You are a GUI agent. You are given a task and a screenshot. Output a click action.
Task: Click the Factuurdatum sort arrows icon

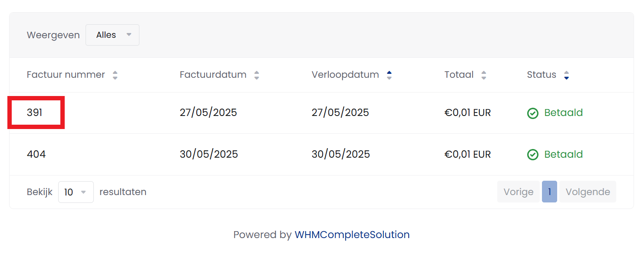(257, 75)
